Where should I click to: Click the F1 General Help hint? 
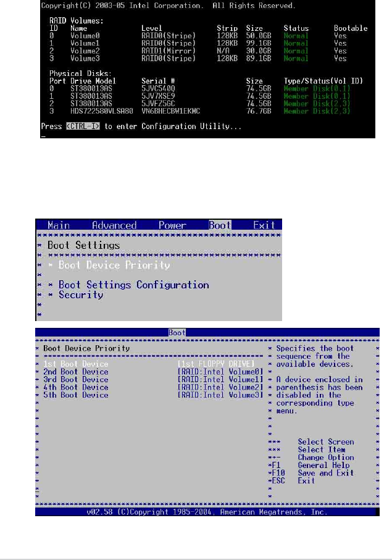pos(311,466)
